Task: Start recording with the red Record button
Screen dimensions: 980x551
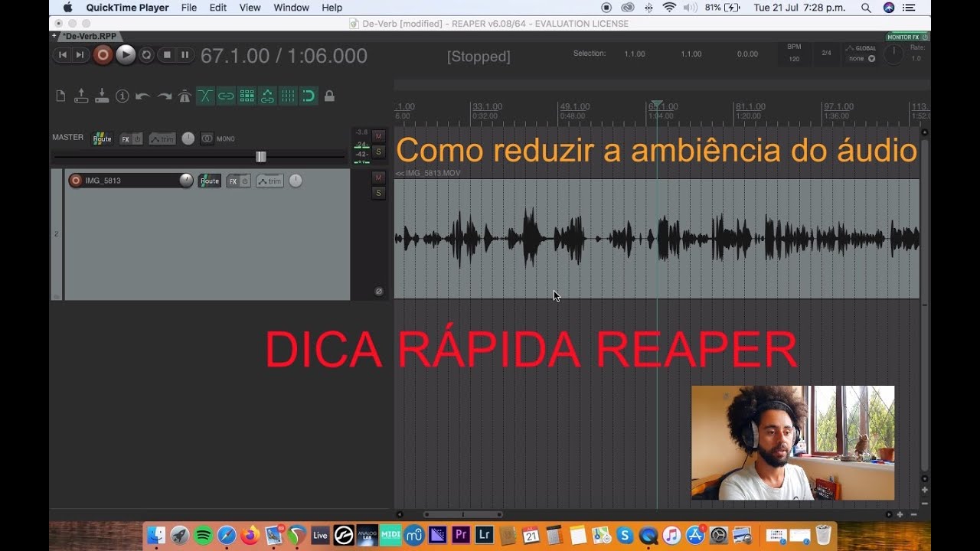Action: click(103, 54)
